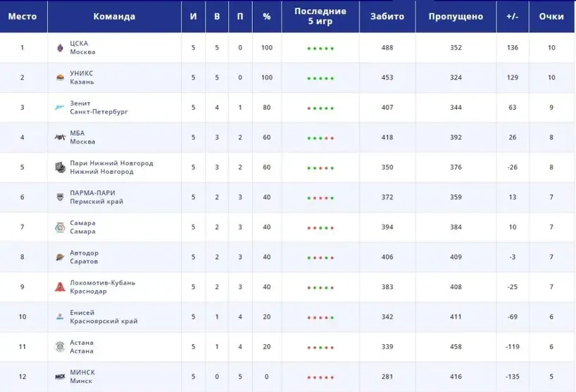Open the Локомотив-Кубань Краснодар link
The width and height of the screenshot is (576, 392).
click(x=103, y=287)
